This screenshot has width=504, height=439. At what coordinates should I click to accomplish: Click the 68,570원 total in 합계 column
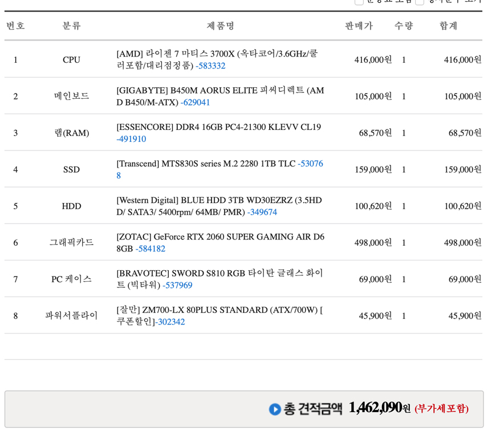click(465, 133)
